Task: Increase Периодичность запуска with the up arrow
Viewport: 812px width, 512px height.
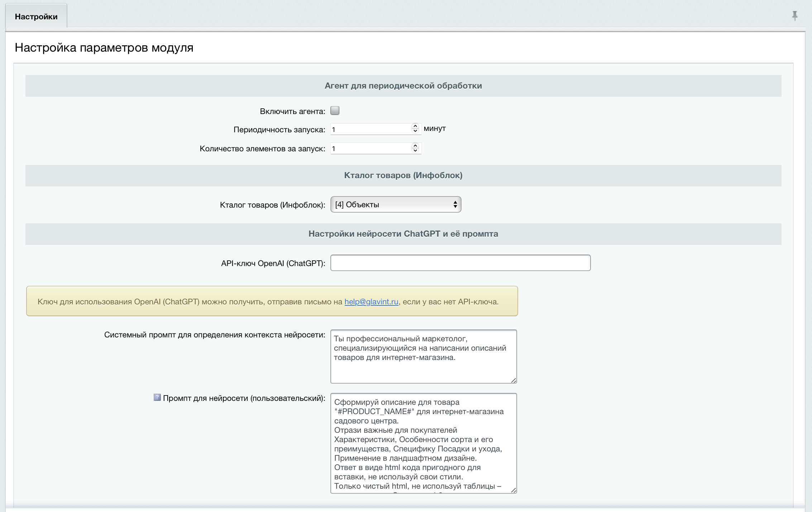Action: tap(415, 126)
